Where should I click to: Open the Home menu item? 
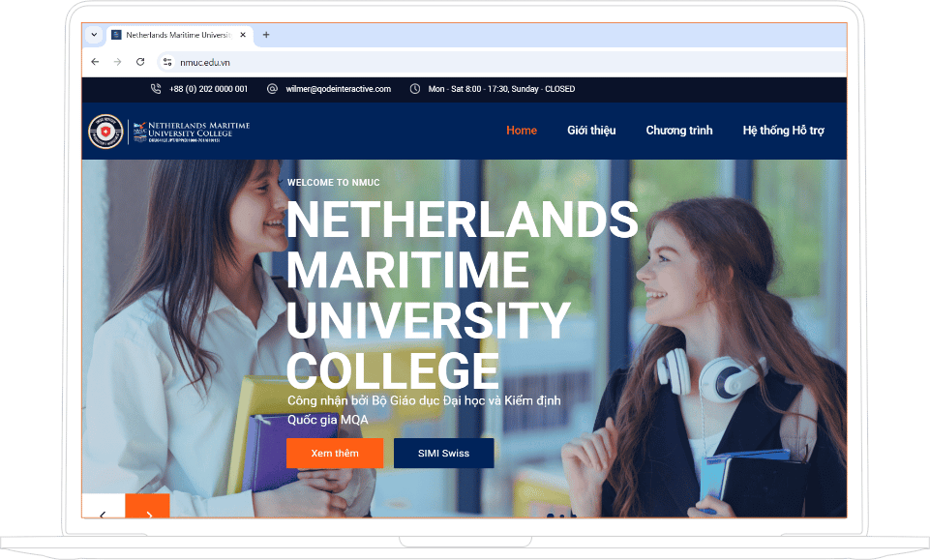pos(522,131)
